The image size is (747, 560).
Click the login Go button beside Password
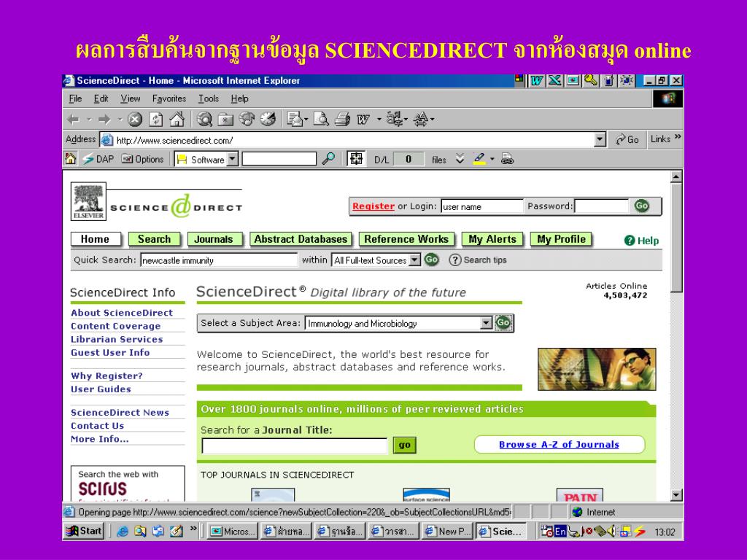642,206
